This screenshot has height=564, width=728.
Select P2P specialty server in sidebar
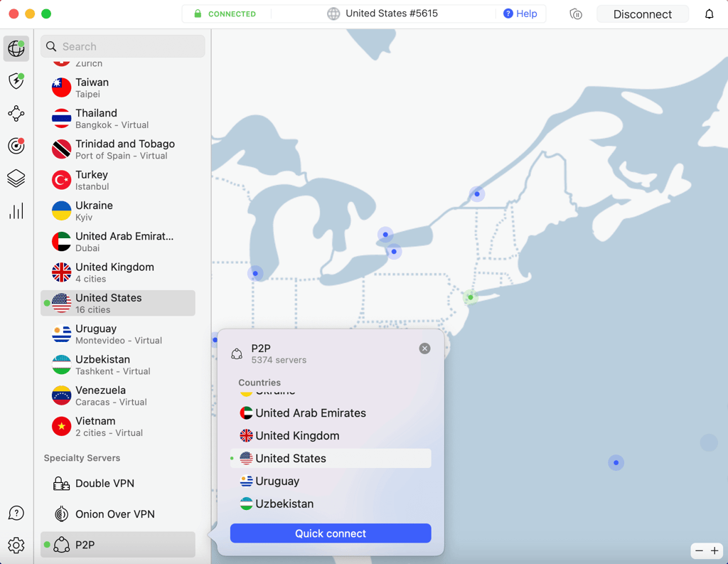click(118, 545)
